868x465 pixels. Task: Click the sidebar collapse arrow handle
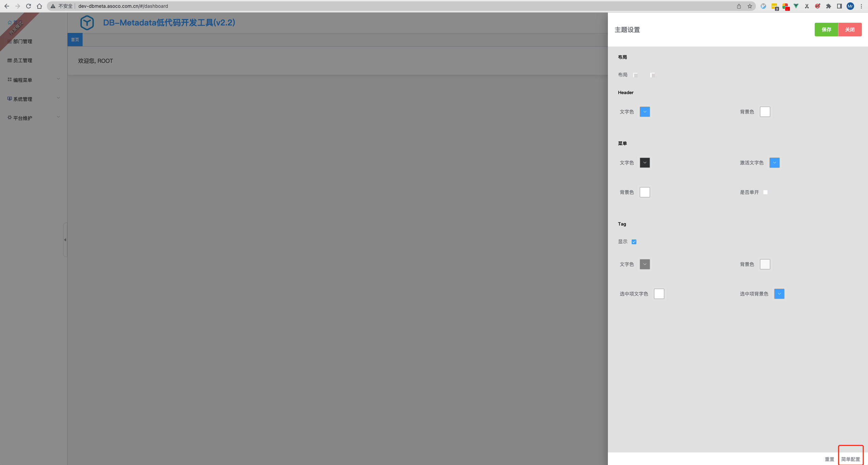[x=65, y=240]
